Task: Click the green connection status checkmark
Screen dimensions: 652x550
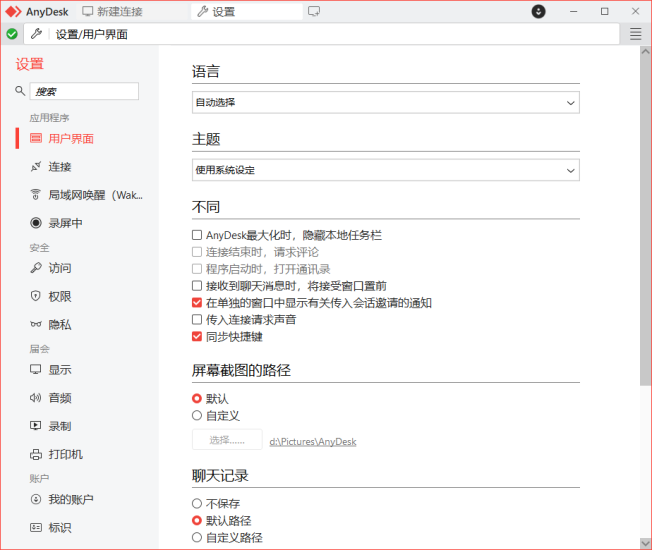Action: point(12,34)
